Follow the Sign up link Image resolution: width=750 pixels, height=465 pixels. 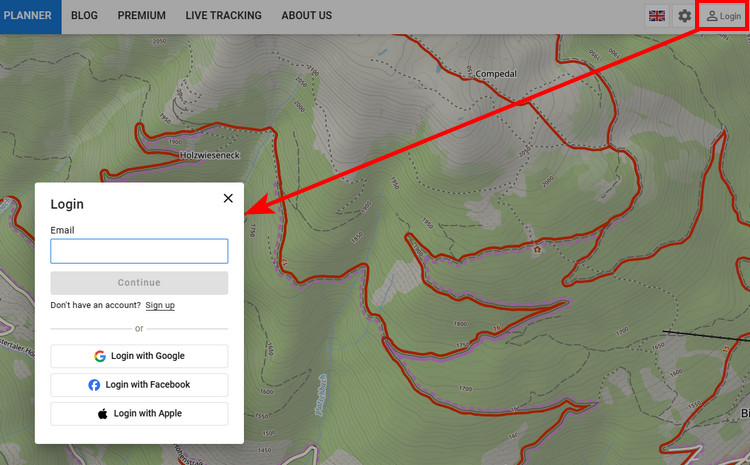click(x=160, y=305)
